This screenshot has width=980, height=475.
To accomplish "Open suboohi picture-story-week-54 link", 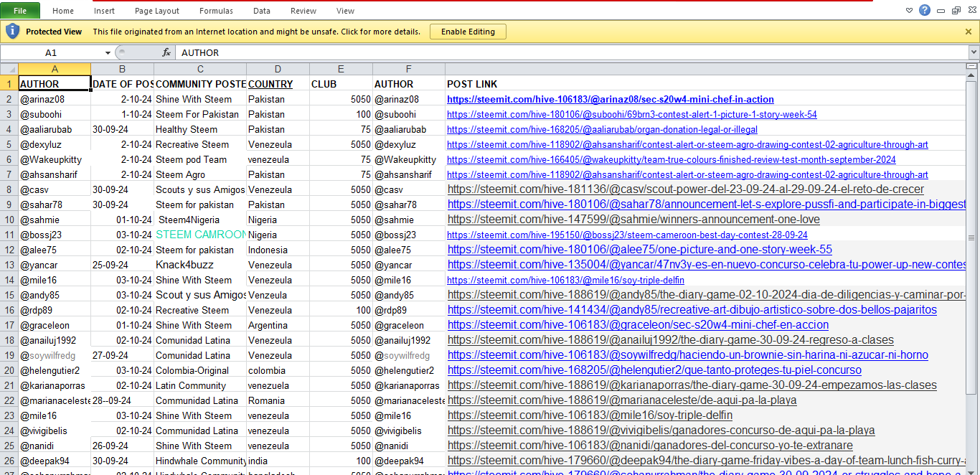I will click(x=631, y=114).
